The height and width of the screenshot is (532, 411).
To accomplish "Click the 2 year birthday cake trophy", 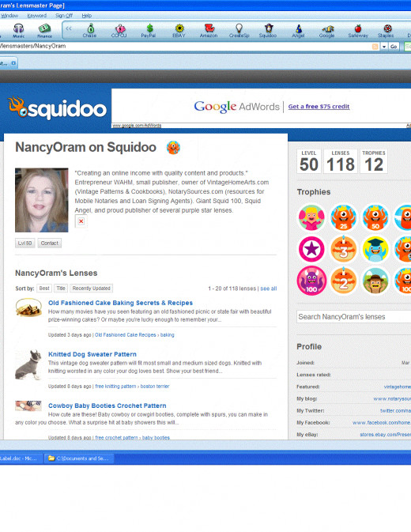I will (343, 281).
